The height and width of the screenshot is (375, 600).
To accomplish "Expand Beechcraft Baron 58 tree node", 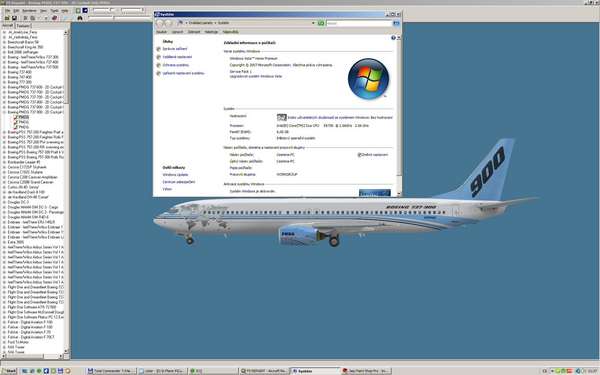I will click(5, 42).
